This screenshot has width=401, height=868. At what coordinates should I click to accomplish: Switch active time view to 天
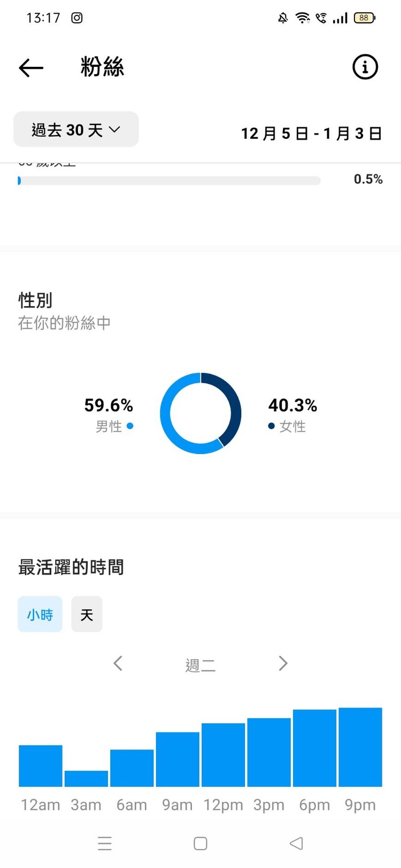[87, 614]
